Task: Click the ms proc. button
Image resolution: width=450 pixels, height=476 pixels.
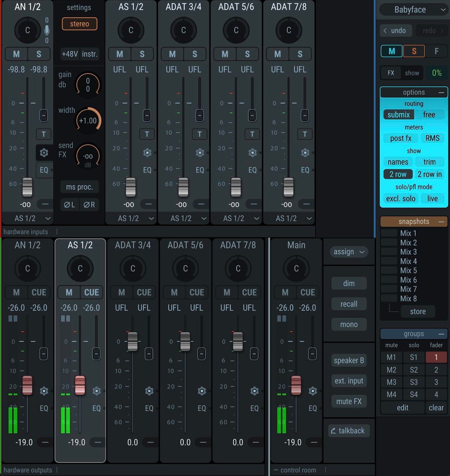Action: click(x=79, y=187)
